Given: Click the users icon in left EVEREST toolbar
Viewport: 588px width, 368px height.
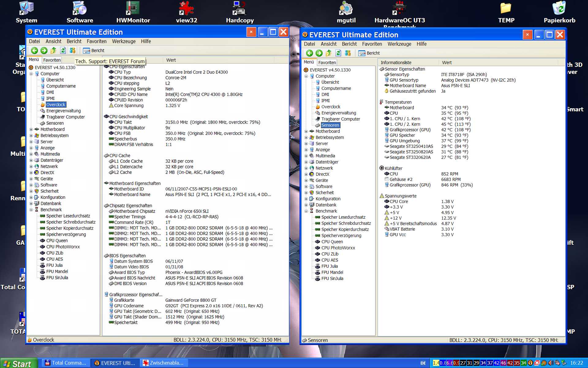Looking at the screenshot, I should click(x=73, y=51).
